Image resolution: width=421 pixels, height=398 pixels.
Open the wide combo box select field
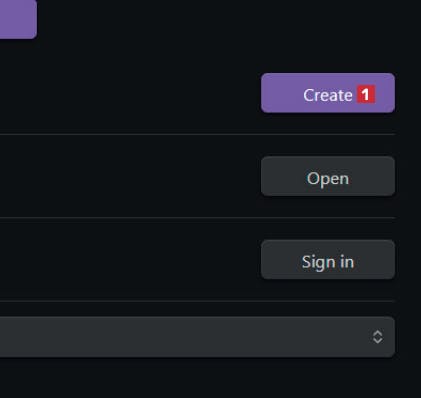[x=197, y=337]
